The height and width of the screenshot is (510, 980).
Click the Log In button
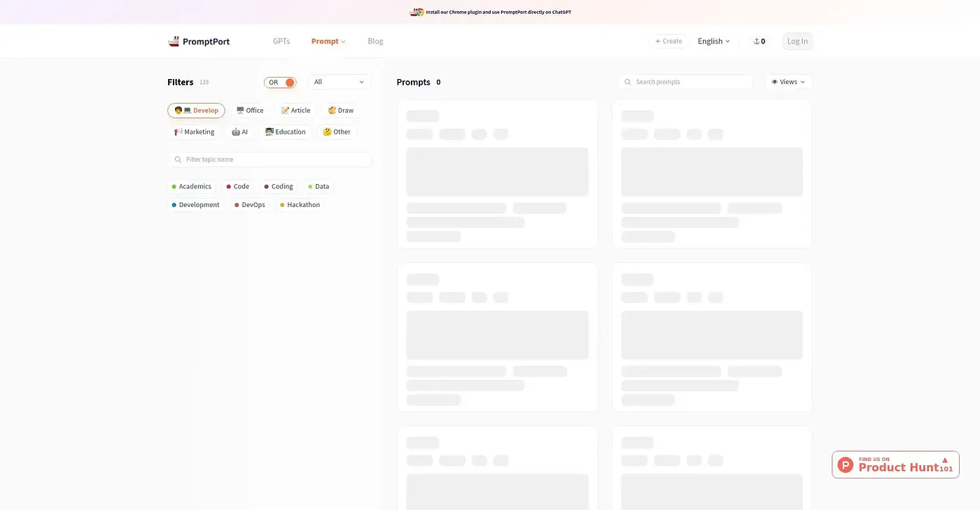click(797, 41)
